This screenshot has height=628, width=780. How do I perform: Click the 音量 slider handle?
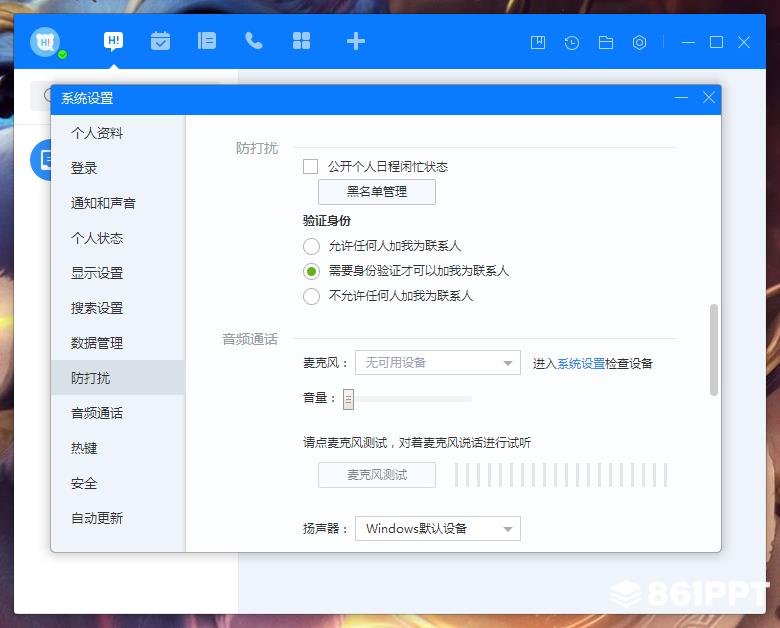pos(348,399)
